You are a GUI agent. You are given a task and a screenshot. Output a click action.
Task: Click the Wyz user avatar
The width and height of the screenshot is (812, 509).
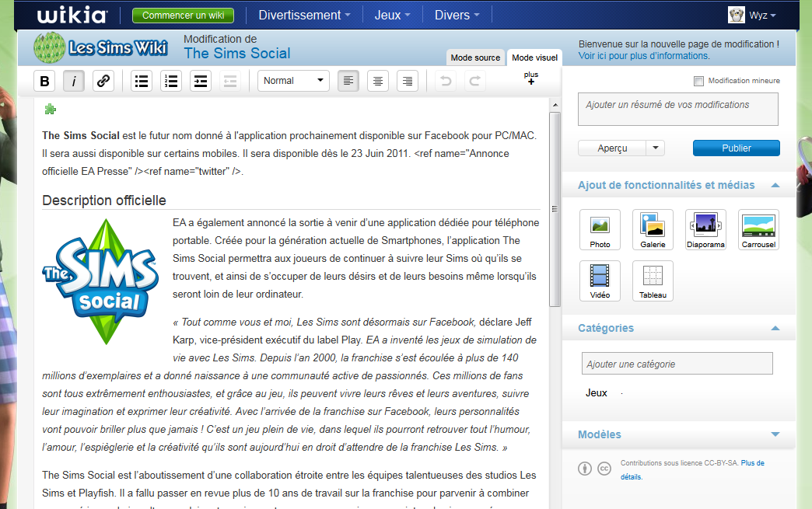(x=736, y=15)
